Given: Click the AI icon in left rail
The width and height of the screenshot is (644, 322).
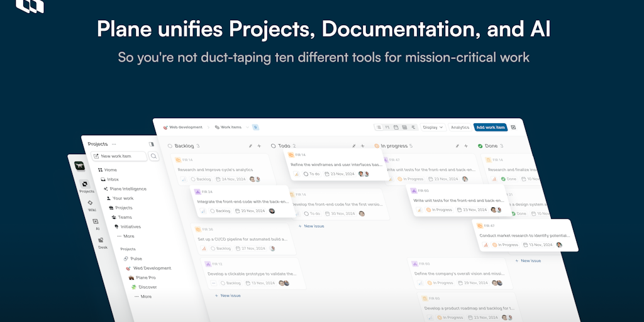Looking at the screenshot, I should pos(96,224).
